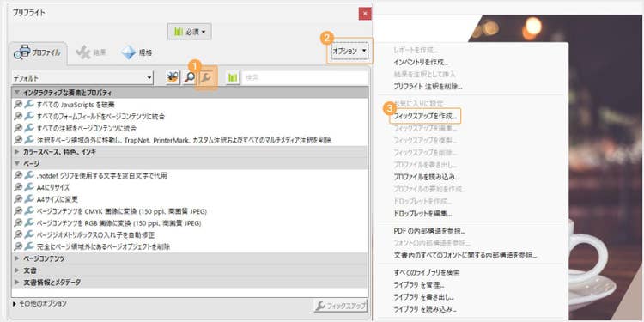Screen dimensions: 644x322
Task: Expand the 文書 group
Action: [x=17, y=270]
